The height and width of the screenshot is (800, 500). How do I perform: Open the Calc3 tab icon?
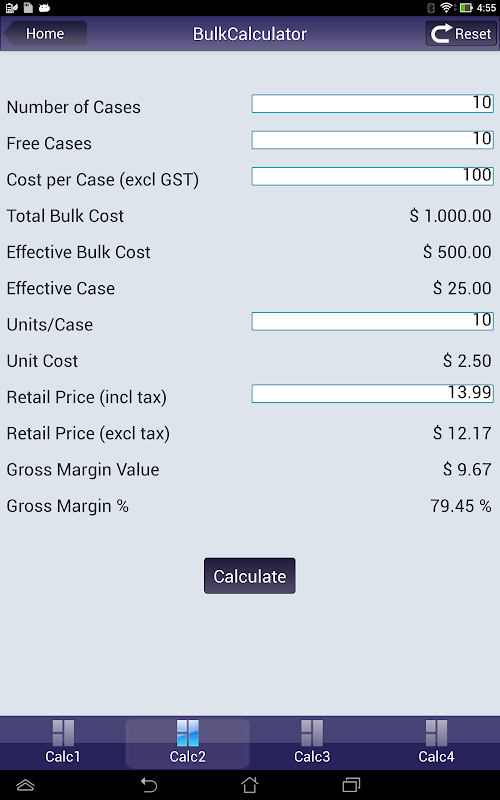312,733
